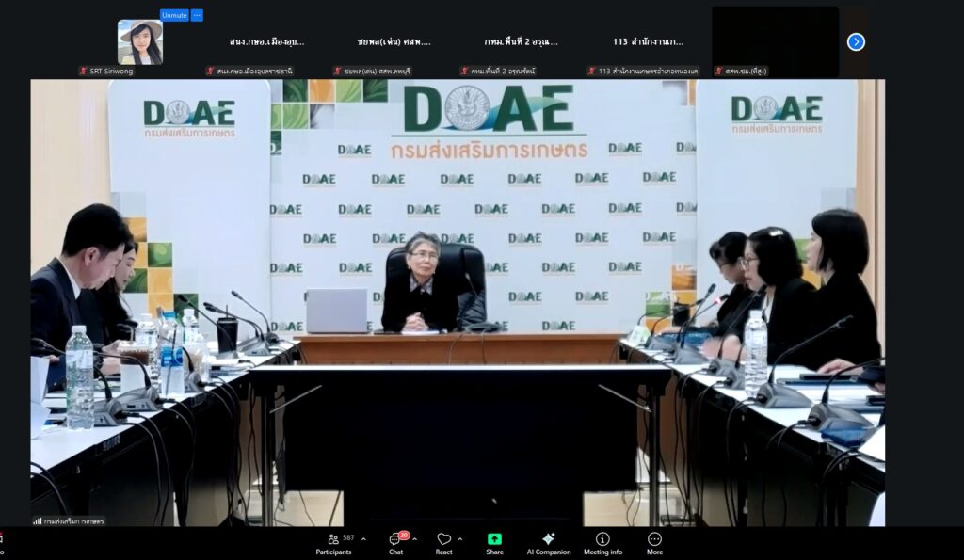This screenshot has width=964, height=560.
Task: Expand the Participants options caret
Action: pos(363,539)
